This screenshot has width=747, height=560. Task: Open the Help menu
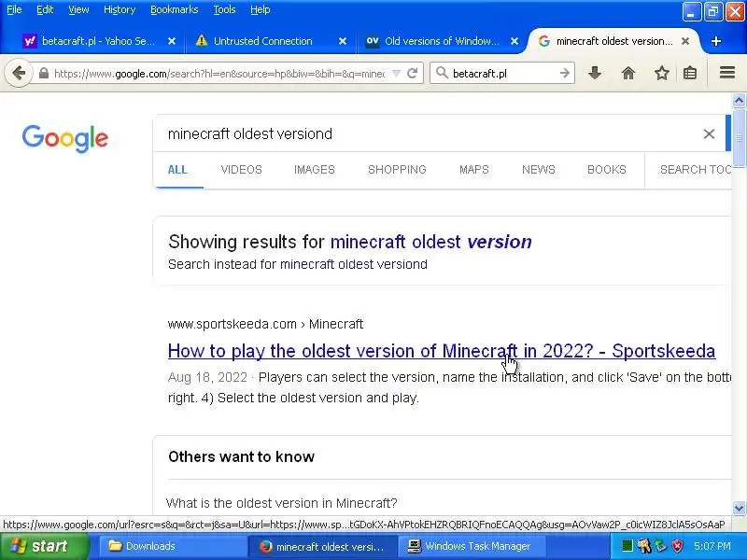click(261, 9)
